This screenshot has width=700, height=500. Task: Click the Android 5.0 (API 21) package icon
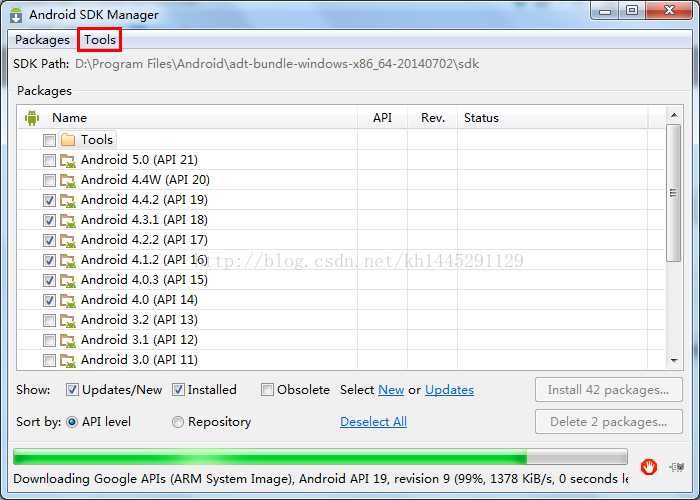coord(68,160)
